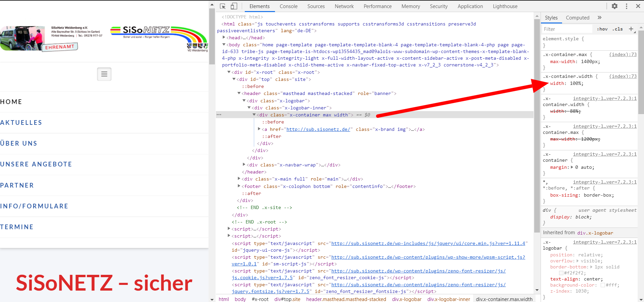Expand the margin shorthand triangle
This screenshot has width=644, height=302.
click(572, 167)
